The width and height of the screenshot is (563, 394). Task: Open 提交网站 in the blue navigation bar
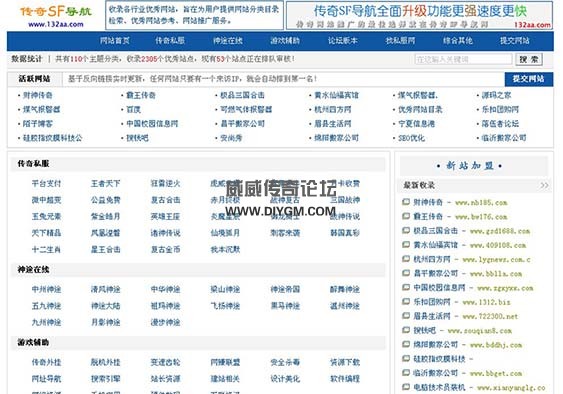(515, 41)
